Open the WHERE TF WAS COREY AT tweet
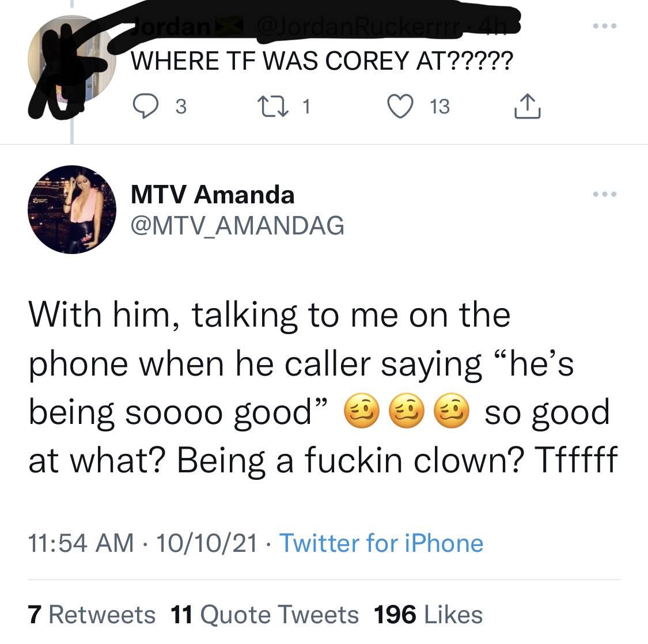Viewport: 648px width, 644px height. [x=321, y=60]
